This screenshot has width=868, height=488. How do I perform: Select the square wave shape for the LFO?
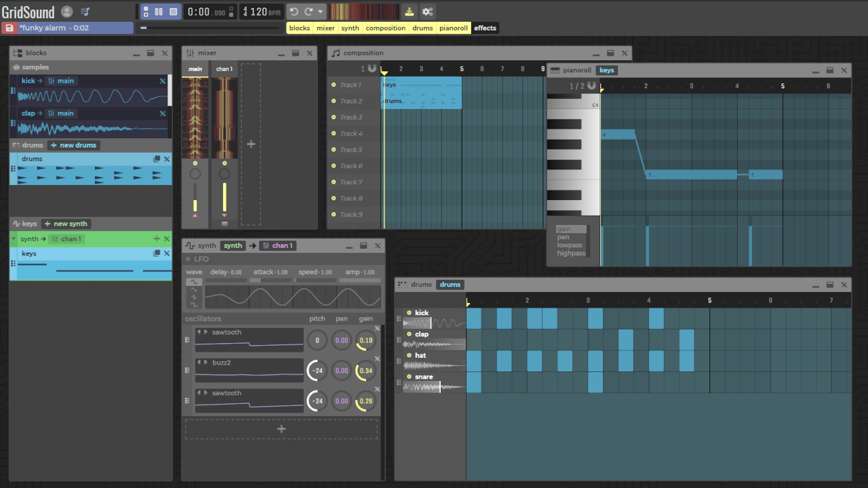(194, 305)
